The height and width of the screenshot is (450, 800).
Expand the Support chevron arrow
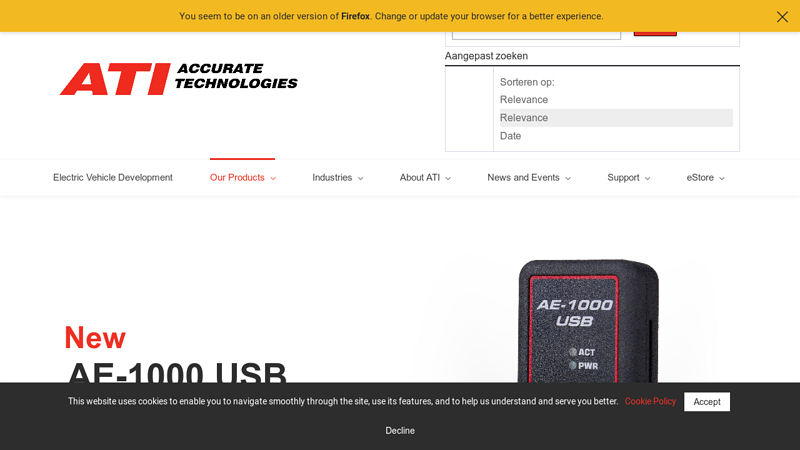click(647, 179)
